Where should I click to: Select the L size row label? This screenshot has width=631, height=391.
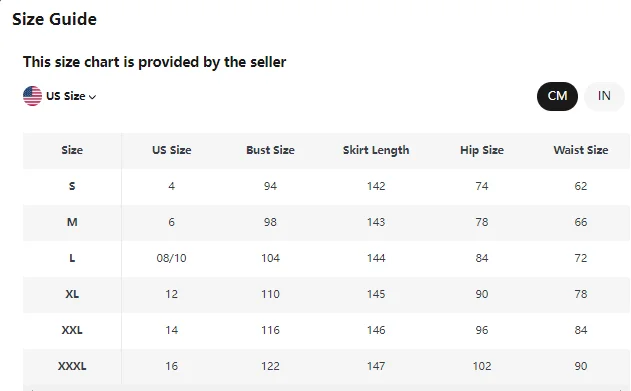click(72, 258)
